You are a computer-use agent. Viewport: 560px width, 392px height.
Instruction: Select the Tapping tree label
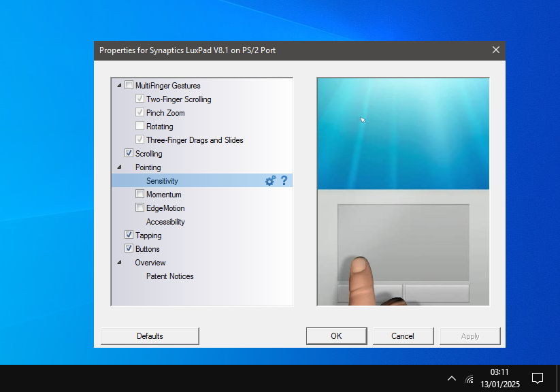(148, 235)
